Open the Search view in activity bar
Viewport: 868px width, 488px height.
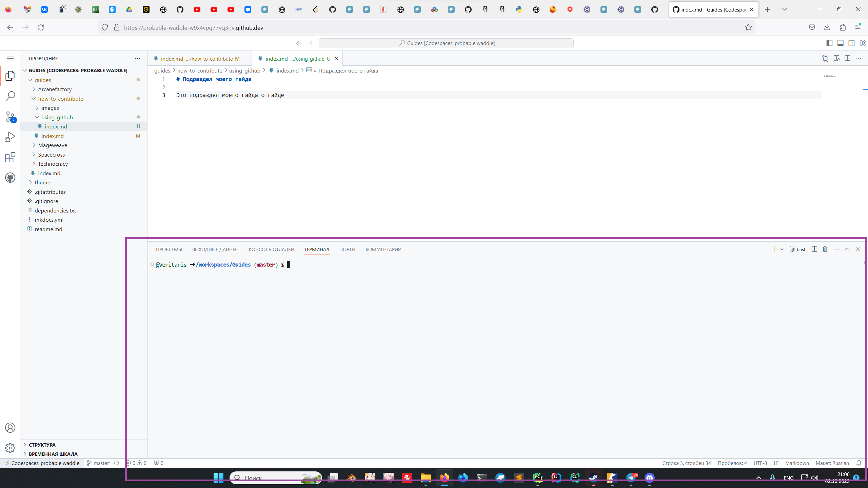point(10,96)
